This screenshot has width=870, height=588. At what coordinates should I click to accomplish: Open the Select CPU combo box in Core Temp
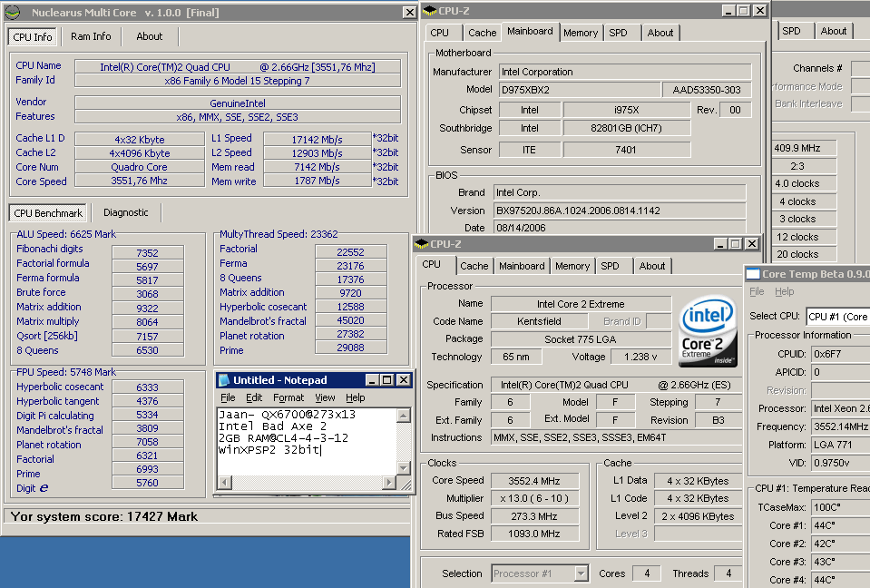[838, 317]
